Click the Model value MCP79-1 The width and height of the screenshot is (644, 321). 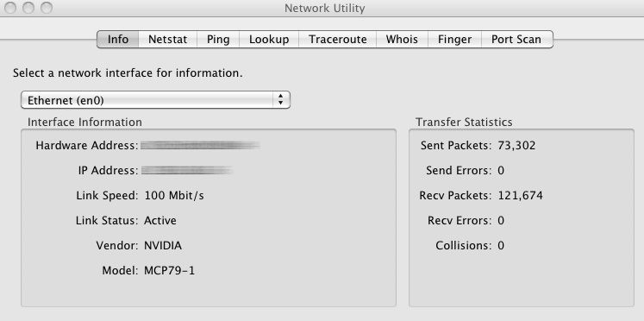click(x=169, y=271)
